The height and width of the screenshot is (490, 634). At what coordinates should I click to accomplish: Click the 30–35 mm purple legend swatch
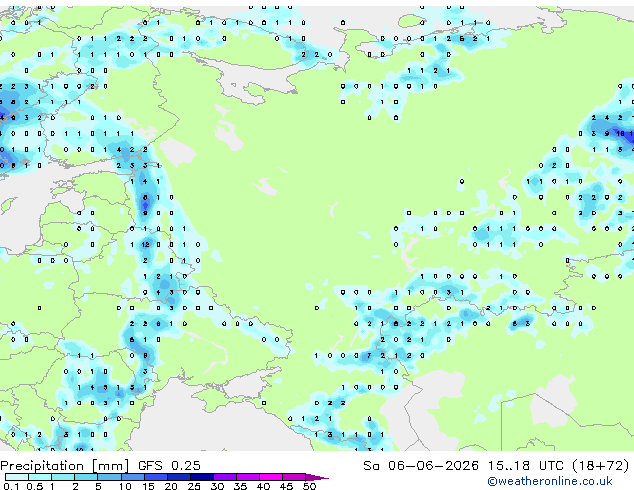pyautogui.click(x=225, y=477)
